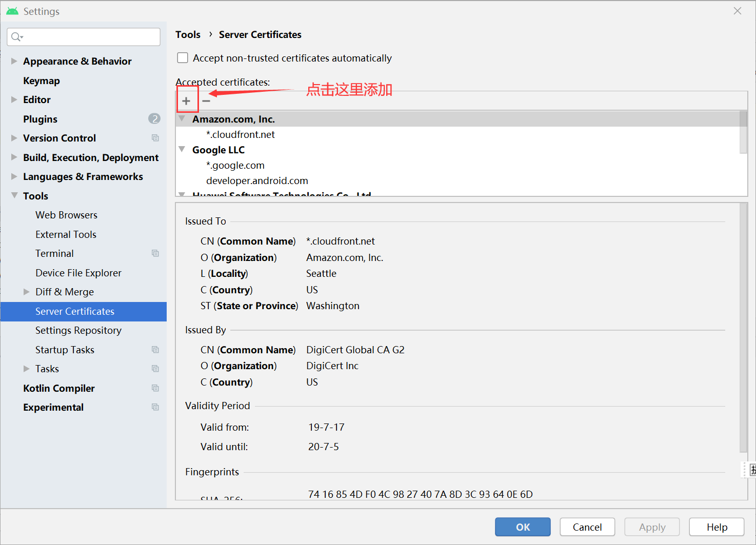Collapse the Google LLC certificate group
The image size is (756, 545).
tap(182, 149)
